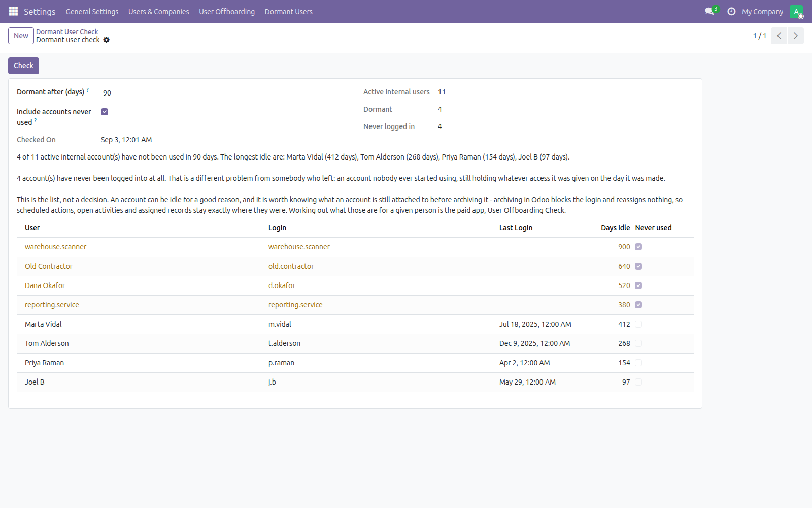Open the Joel B user row
The width and height of the screenshot is (812, 508).
coord(355,382)
